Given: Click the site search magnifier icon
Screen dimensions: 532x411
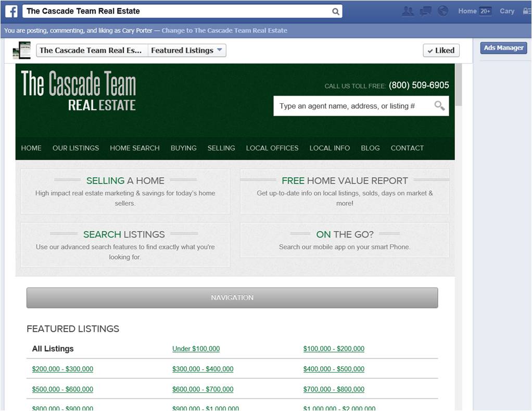Looking at the screenshot, I should [439, 106].
